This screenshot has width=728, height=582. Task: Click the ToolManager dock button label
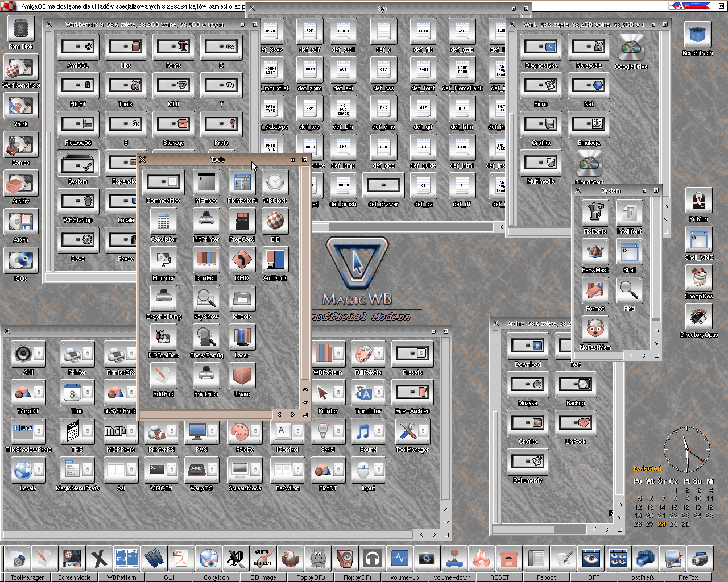pyautogui.click(x=27, y=577)
